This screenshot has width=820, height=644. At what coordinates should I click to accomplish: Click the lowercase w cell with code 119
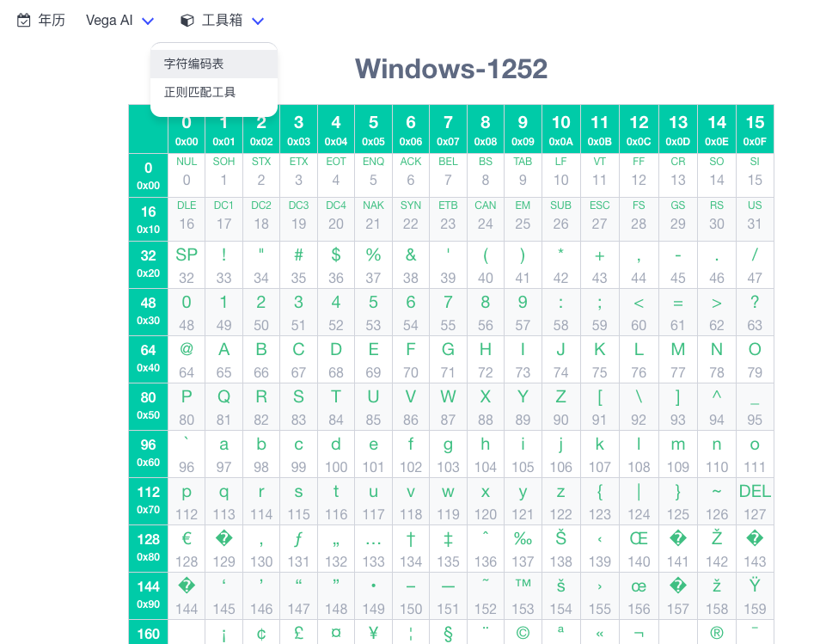tap(448, 501)
